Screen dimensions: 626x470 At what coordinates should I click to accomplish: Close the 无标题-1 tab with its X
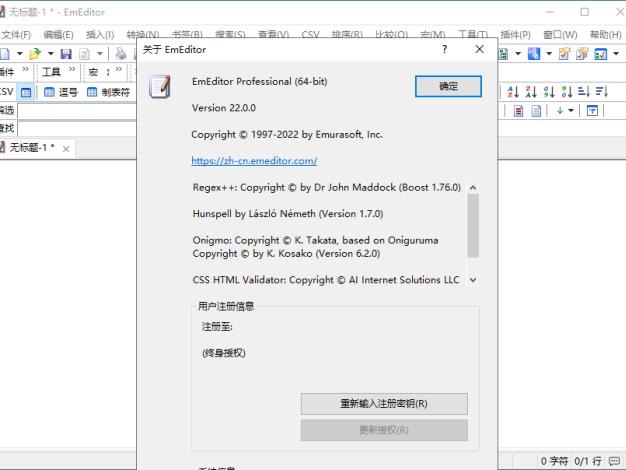tap(66, 149)
